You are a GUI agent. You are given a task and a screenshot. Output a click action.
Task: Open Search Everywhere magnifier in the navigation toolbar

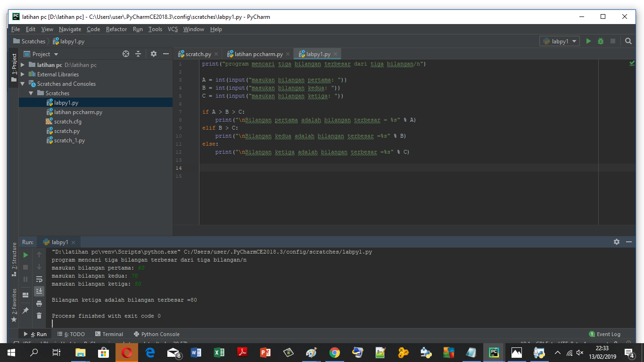628,41
